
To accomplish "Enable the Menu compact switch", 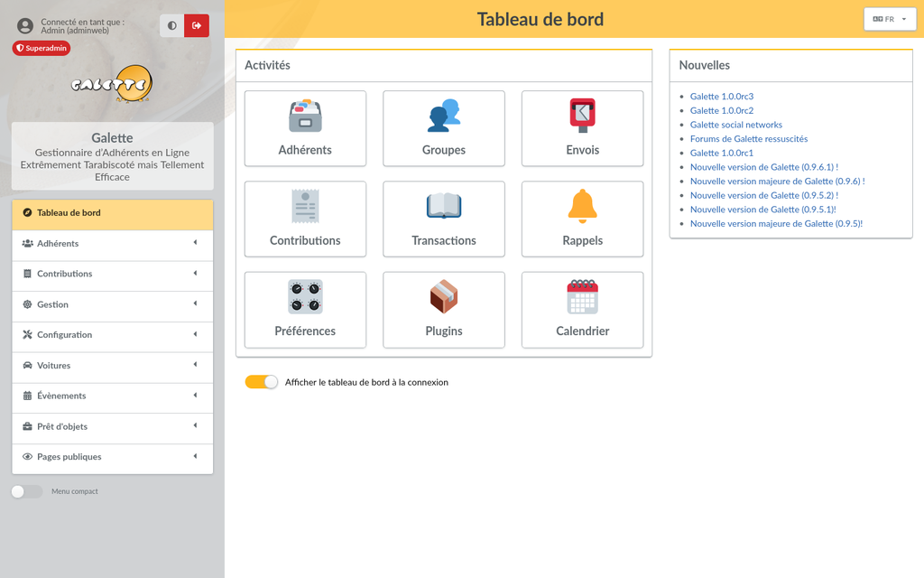I will coord(26,491).
